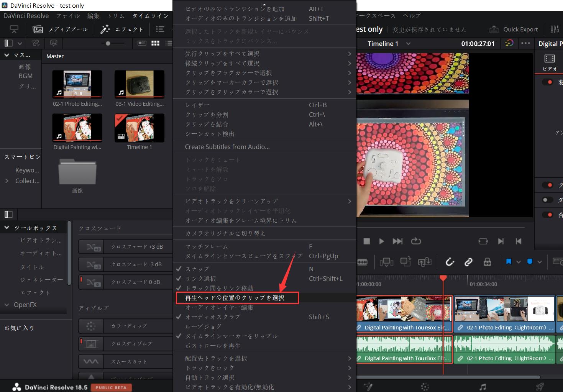The width and height of the screenshot is (563, 392).
Task: Click the stop playback button
Action: 367,241
